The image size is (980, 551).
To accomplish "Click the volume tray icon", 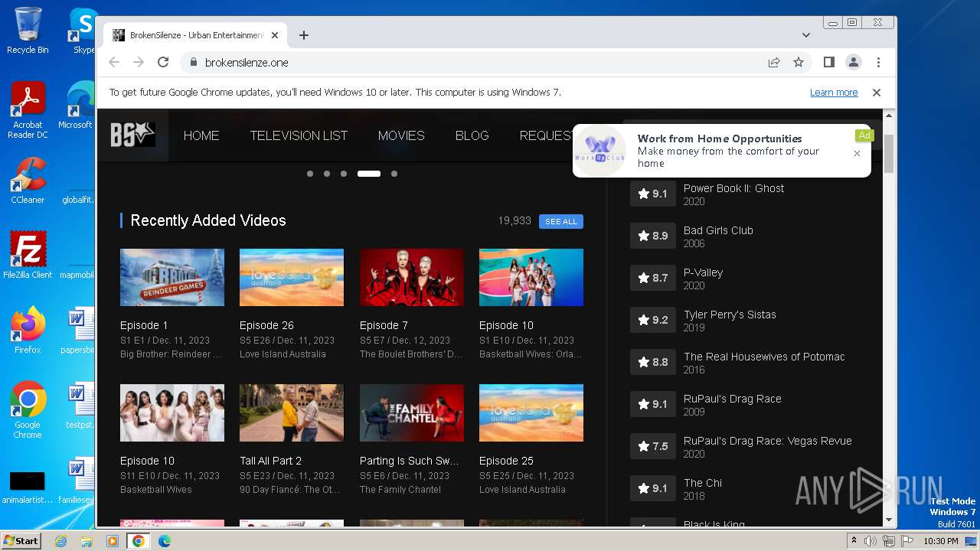I will [871, 541].
